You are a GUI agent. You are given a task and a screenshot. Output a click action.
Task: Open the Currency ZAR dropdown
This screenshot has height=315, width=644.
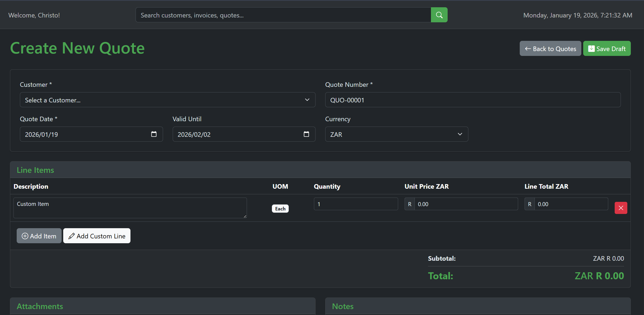click(396, 134)
